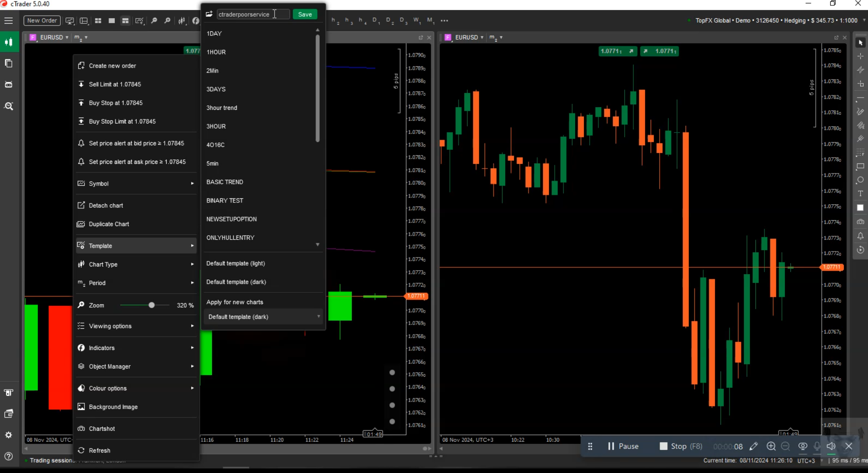Open the hamburger main menu

click(9, 20)
